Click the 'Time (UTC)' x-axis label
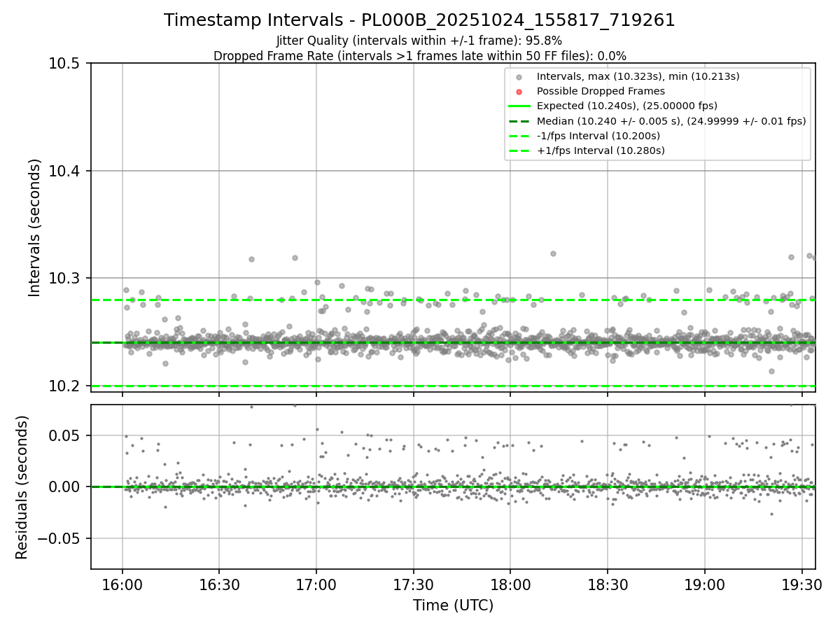Image resolution: width=840 pixels, height=630 pixels. coord(453,605)
